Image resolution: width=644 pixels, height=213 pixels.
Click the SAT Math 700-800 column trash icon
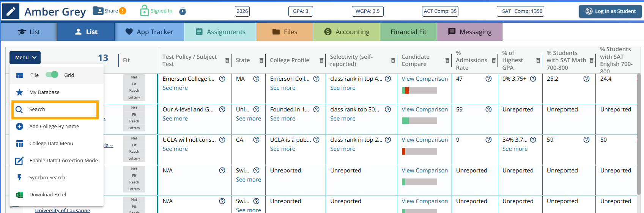coord(591,60)
